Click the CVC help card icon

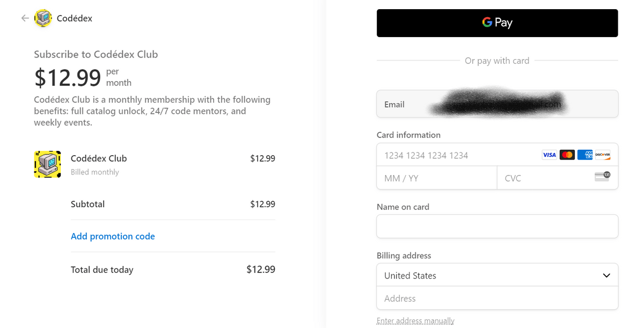click(602, 177)
